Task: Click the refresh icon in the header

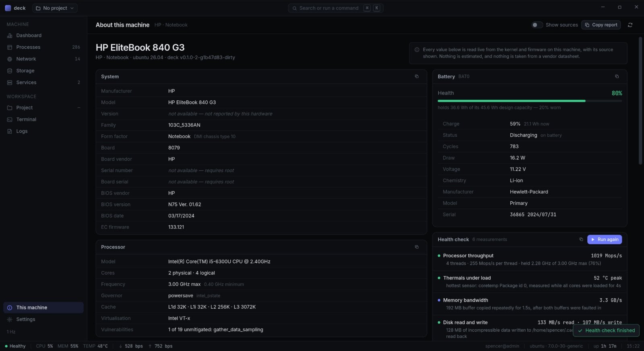Action: point(630,25)
